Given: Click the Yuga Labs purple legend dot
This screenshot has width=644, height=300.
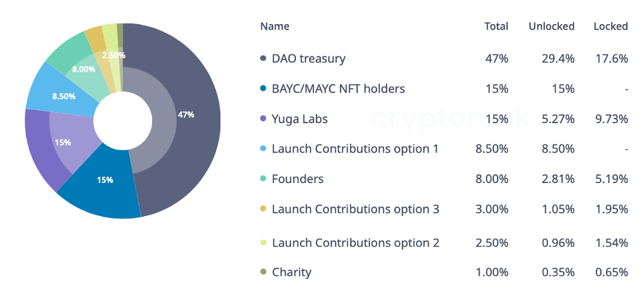Looking at the screenshot, I should (263, 119).
